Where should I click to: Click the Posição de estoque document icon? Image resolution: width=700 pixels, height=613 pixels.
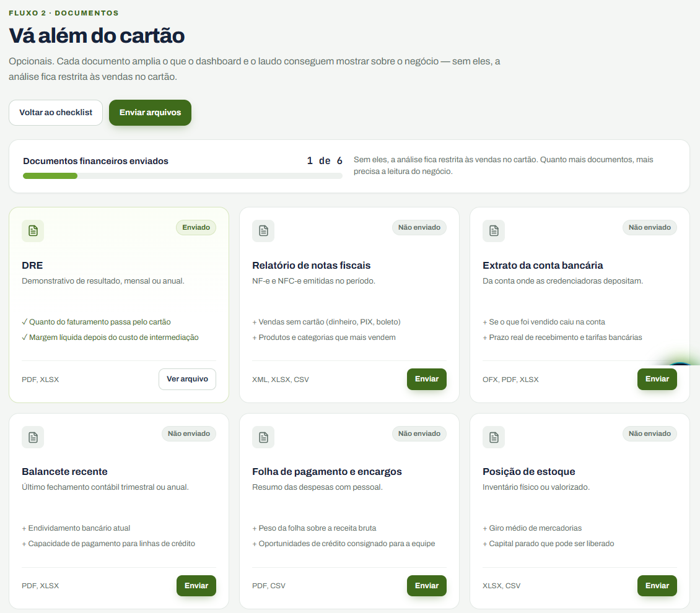[494, 437]
